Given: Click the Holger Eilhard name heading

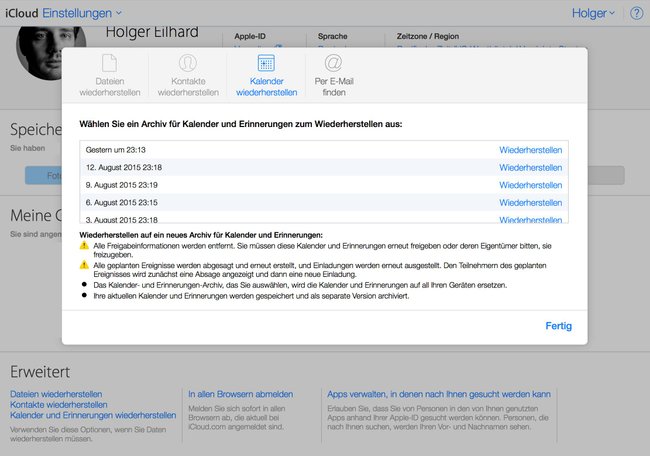Looking at the screenshot, I should (x=152, y=32).
